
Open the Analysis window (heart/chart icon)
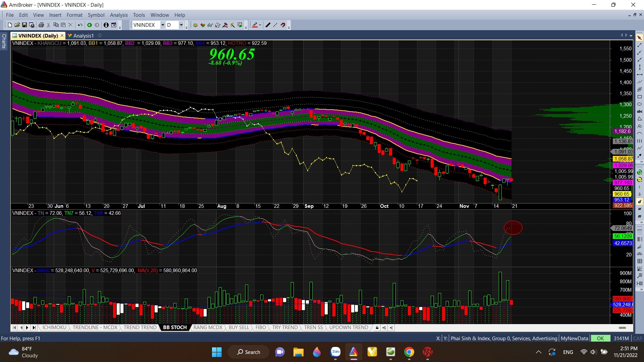click(203, 25)
